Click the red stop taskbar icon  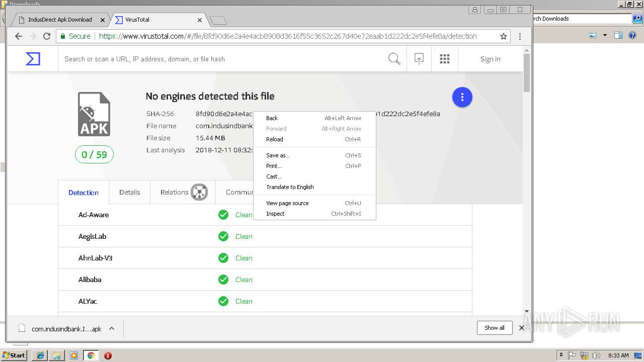[108, 355]
